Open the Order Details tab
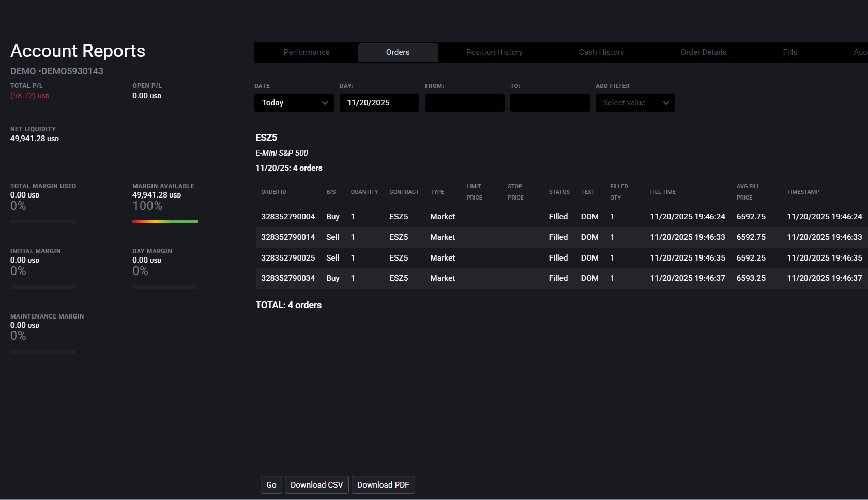868x500 pixels. click(703, 52)
